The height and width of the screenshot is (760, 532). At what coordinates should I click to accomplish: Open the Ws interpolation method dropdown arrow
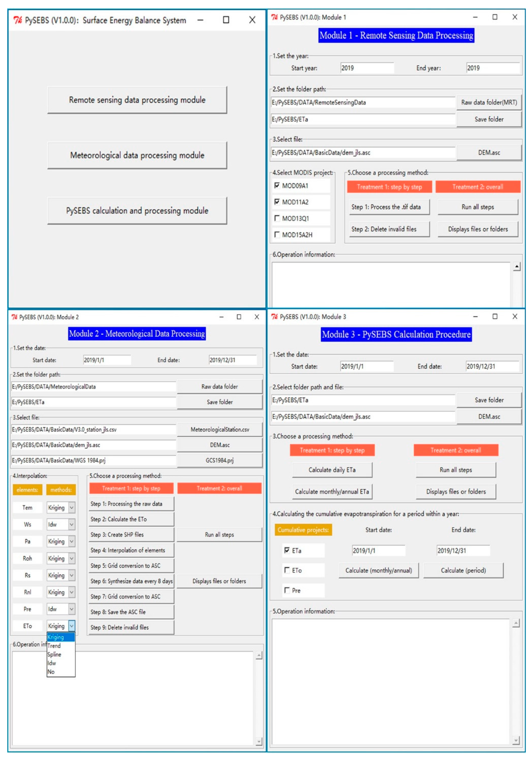pyautogui.click(x=71, y=524)
